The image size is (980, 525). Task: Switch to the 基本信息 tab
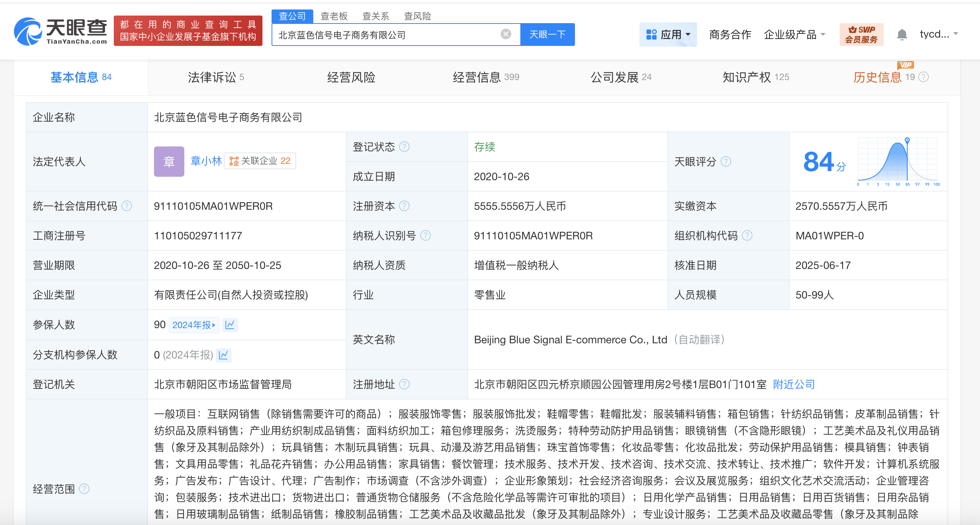click(x=81, y=77)
